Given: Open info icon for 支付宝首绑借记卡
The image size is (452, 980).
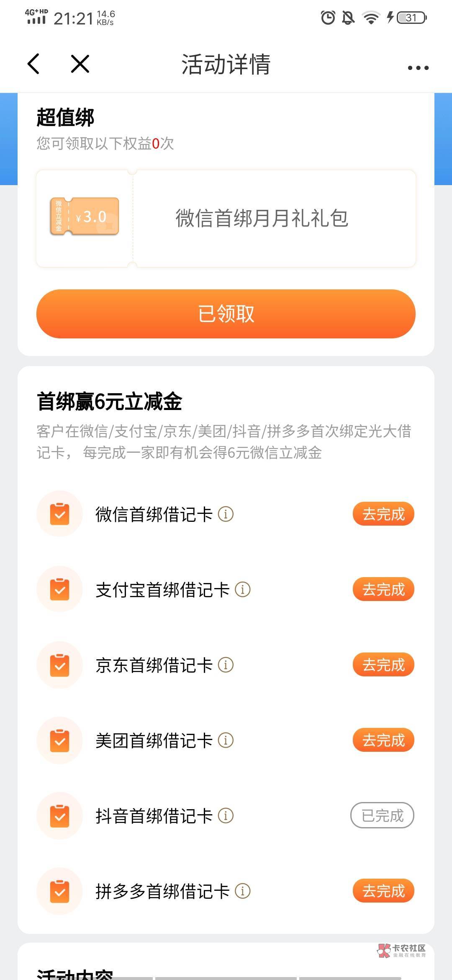Looking at the screenshot, I should tap(243, 589).
